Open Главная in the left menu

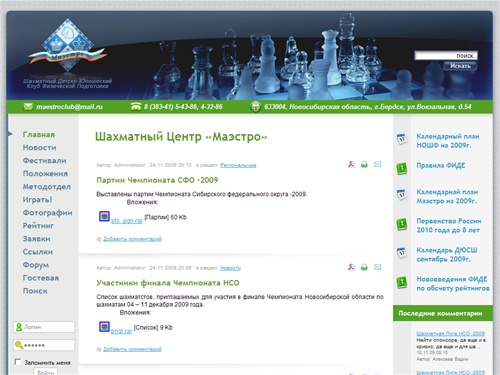coord(39,134)
